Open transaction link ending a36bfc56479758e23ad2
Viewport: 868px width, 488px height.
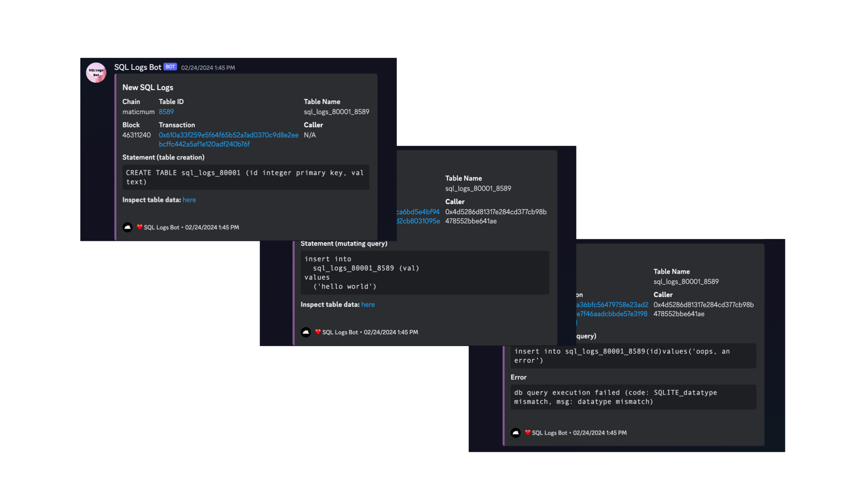(612, 305)
